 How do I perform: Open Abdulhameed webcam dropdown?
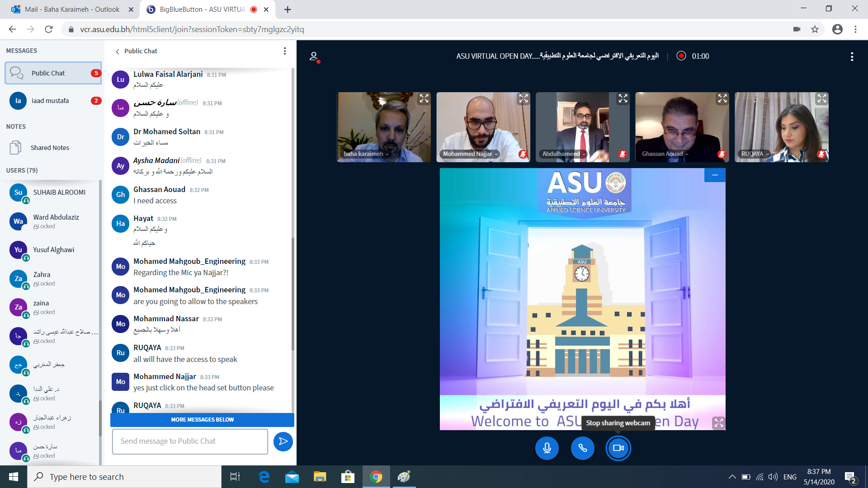point(564,154)
